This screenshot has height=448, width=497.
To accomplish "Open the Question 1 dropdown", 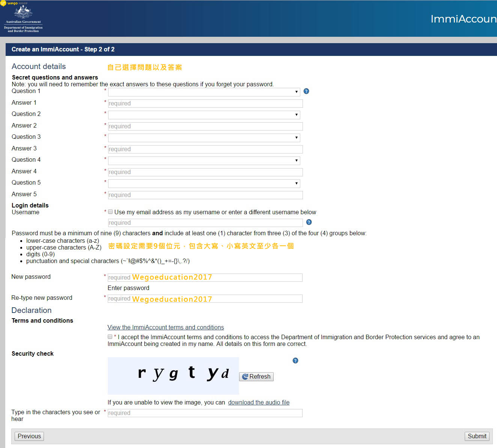I will point(204,92).
